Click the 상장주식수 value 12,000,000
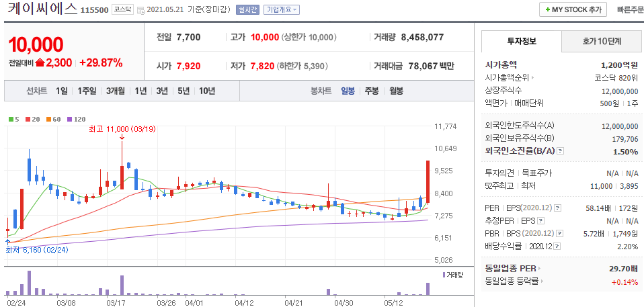This screenshot has width=644, height=307. point(619,91)
